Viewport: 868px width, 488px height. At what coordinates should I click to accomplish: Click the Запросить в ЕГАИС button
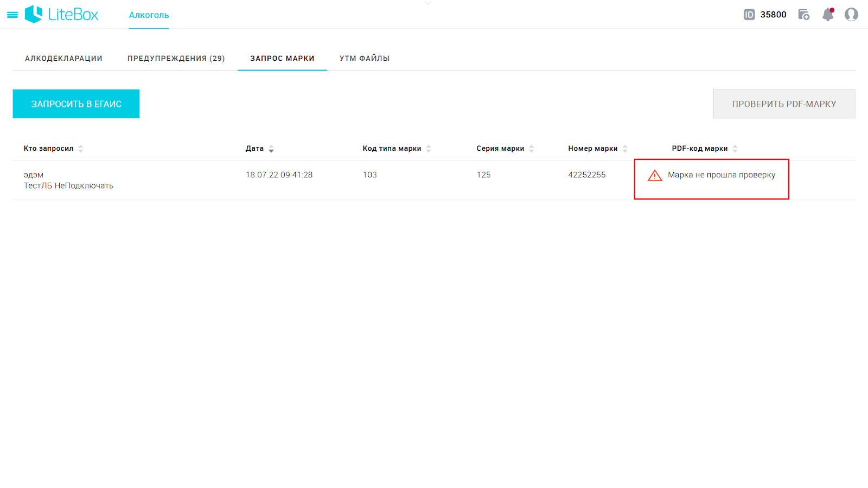[x=76, y=104]
